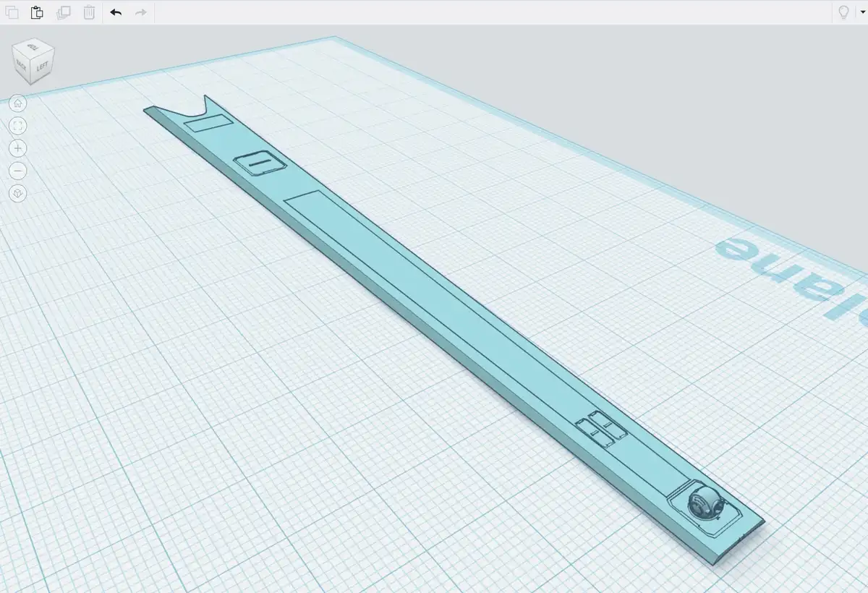This screenshot has height=593, width=868.
Task: Redo with the forward arrow icon
Action: [141, 12]
